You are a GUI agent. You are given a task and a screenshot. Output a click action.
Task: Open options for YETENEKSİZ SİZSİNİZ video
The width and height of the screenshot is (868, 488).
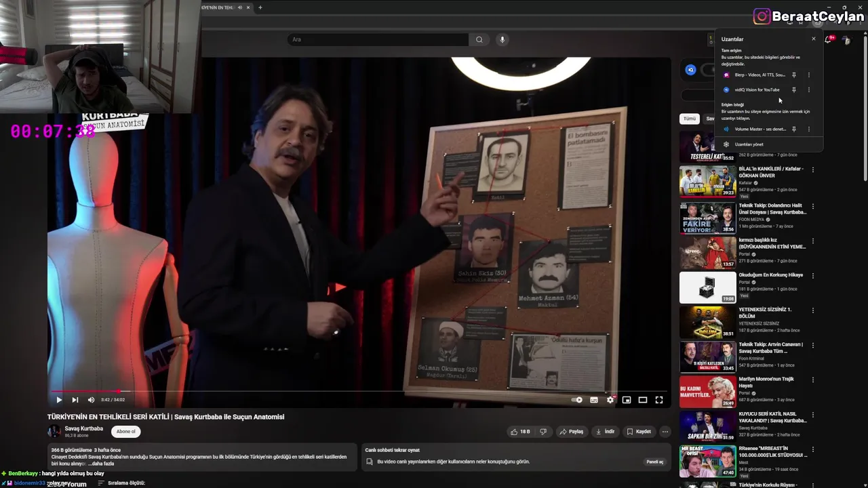[x=812, y=310]
